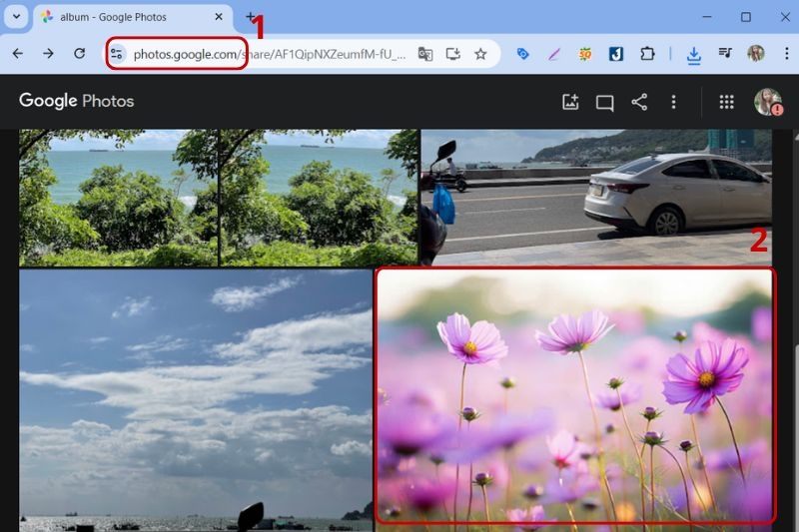
Task: Open the media controls icon
Action: [725, 53]
